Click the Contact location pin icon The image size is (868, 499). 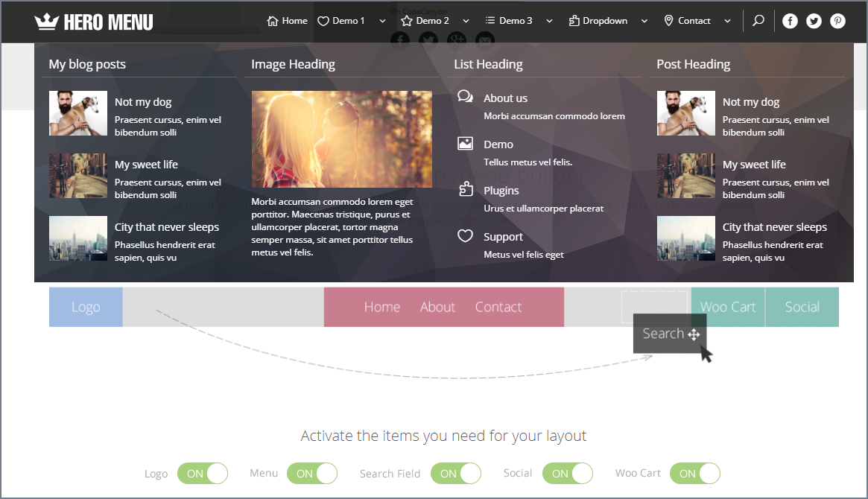point(669,20)
